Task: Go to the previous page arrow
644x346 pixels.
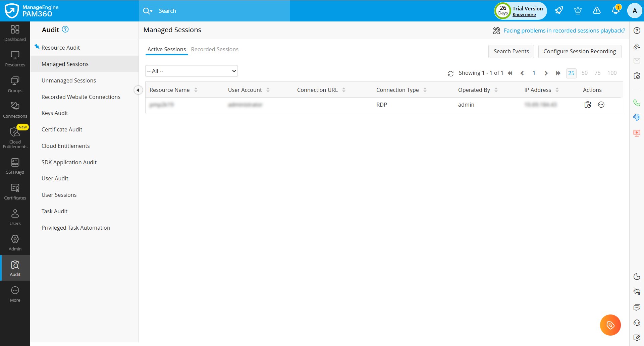Action: point(522,73)
